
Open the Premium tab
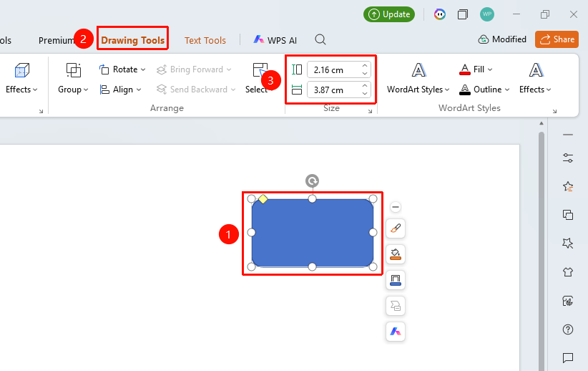click(56, 40)
